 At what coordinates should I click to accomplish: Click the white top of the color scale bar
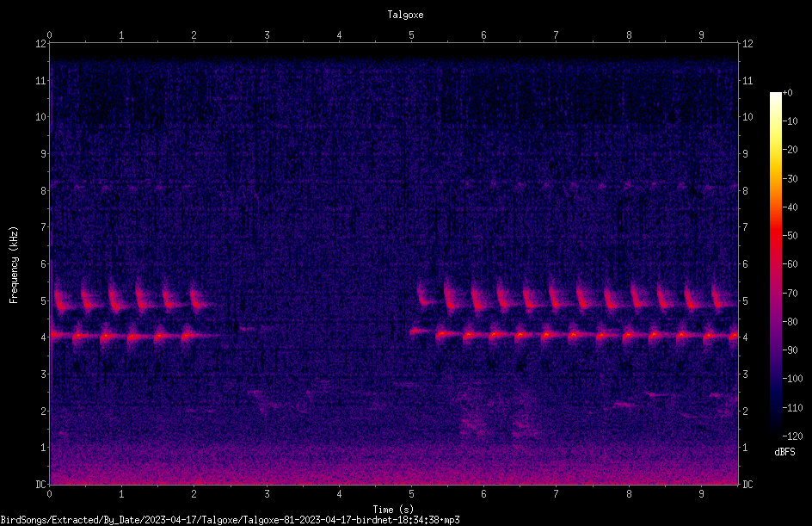coord(775,96)
